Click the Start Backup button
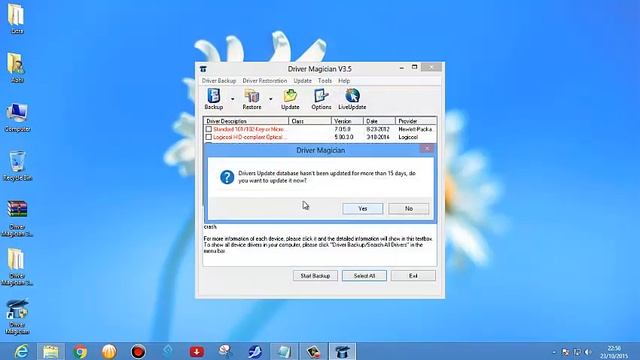This screenshot has height=360, width=640. [315, 276]
